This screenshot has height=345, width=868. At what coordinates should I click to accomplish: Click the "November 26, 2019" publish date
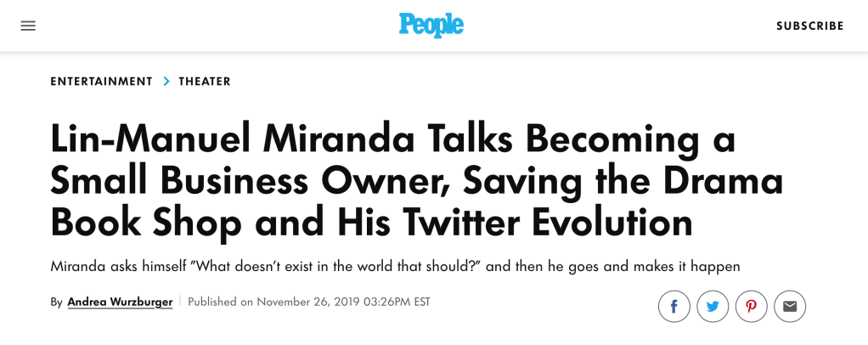[308, 302]
